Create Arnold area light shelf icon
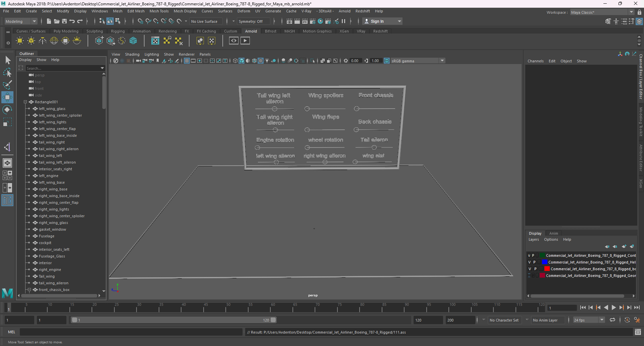644x346 pixels. [x=20, y=41]
